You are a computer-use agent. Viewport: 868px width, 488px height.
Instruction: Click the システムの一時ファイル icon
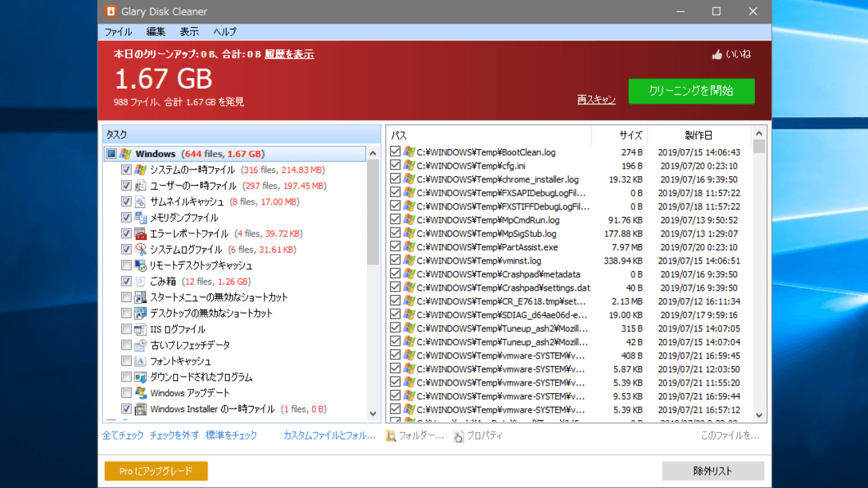140,169
